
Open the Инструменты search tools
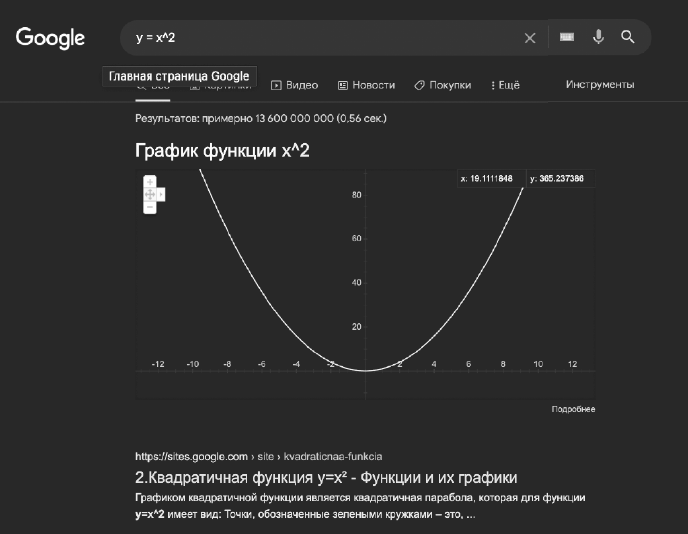pyautogui.click(x=600, y=85)
